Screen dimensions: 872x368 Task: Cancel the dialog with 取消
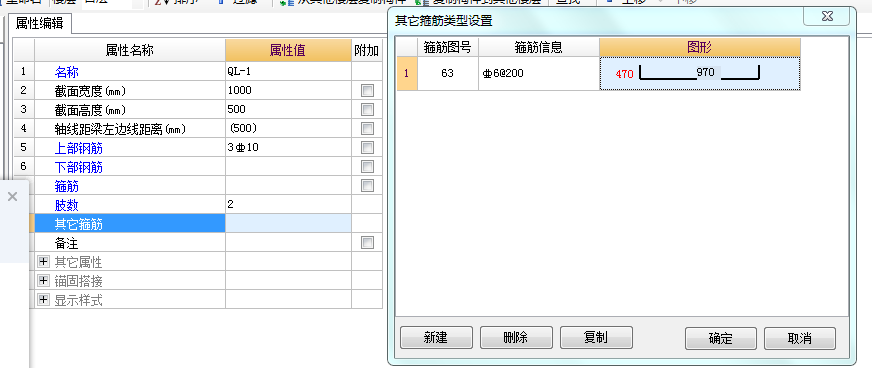pyautogui.click(x=800, y=339)
